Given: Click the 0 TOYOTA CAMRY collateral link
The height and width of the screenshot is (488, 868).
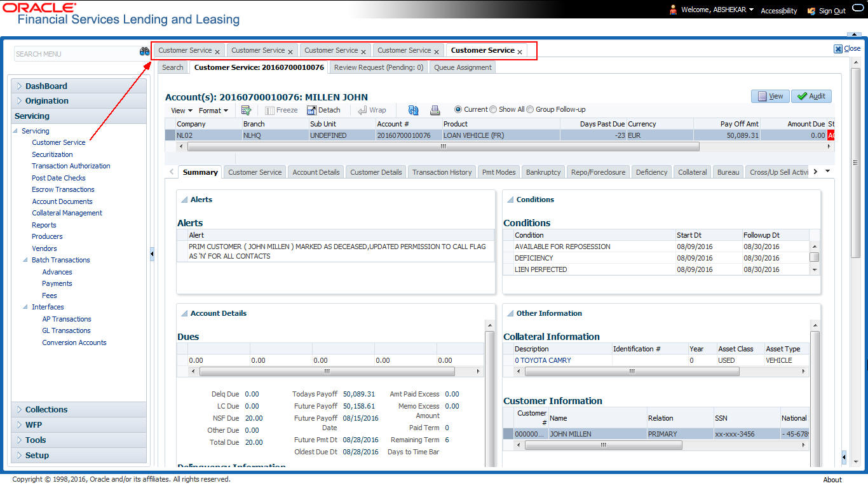Looking at the screenshot, I should [x=543, y=360].
